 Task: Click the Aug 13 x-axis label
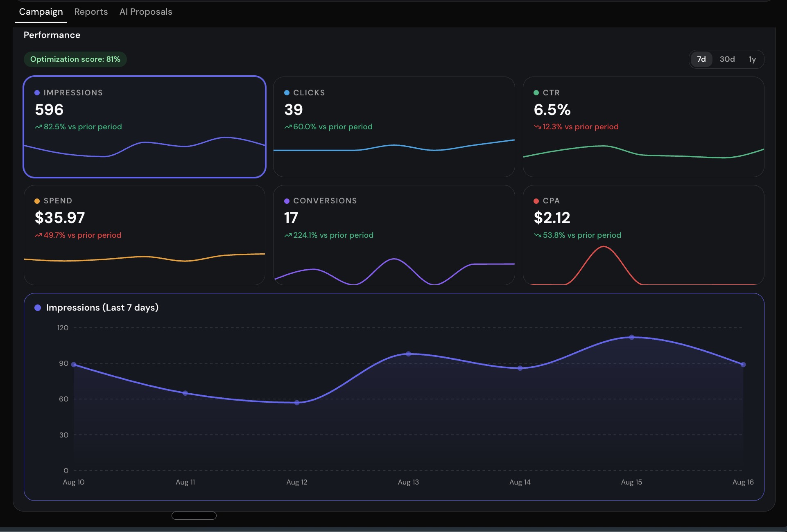tap(408, 482)
